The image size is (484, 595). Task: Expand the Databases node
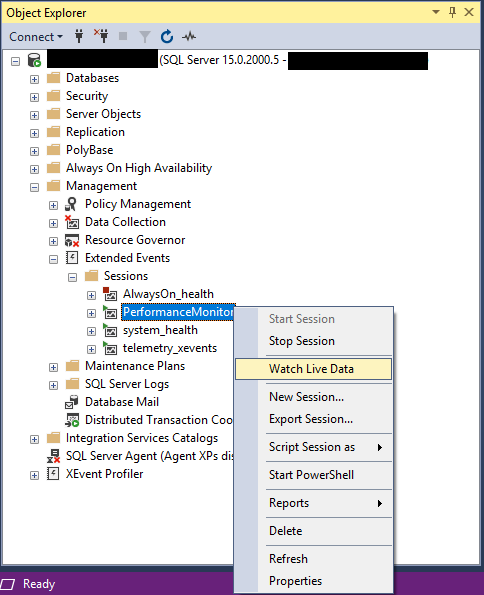(x=35, y=79)
